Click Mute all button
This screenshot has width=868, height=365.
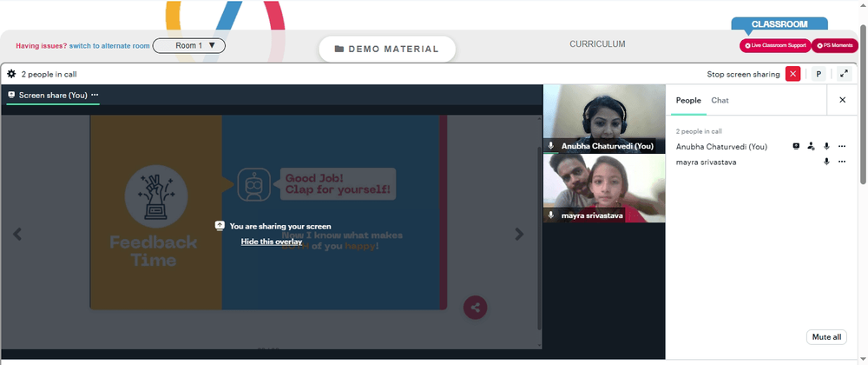tap(826, 336)
